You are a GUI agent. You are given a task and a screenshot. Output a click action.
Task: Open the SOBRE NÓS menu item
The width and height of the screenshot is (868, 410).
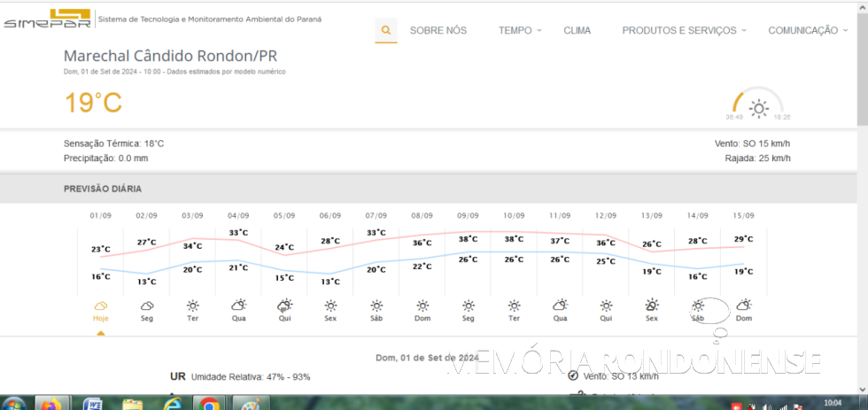click(x=438, y=30)
